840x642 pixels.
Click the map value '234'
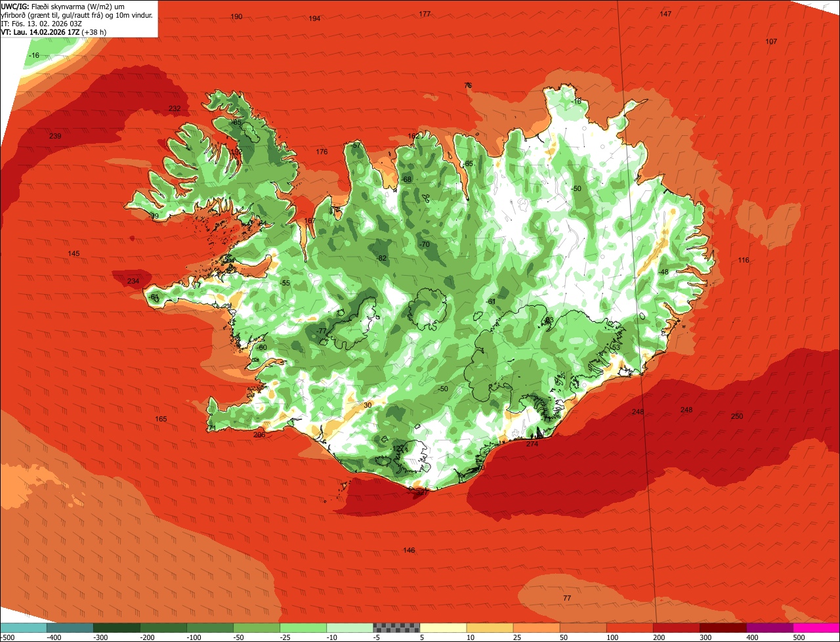pyautogui.click(x=133, y=281)
